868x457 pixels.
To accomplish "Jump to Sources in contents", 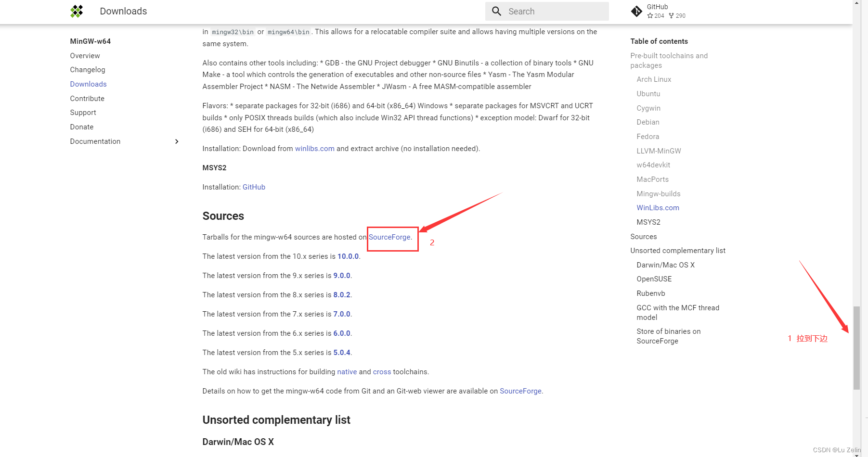I will pos(644,237).
